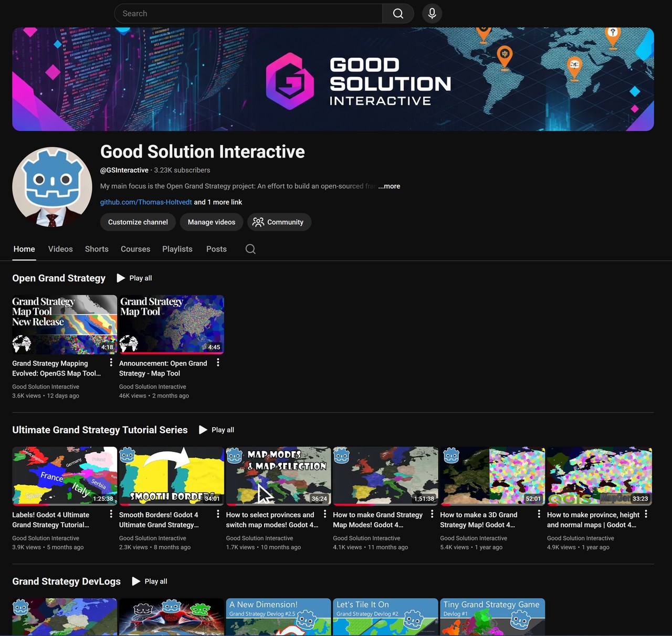Open the options menu on the Labels! Godot 4 video
The width and height of the screenshot is (672, 636).
tap(111, 514)
